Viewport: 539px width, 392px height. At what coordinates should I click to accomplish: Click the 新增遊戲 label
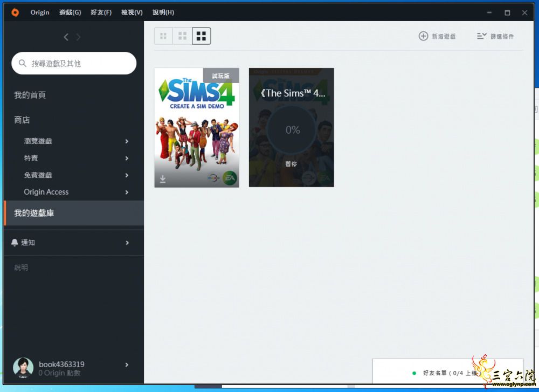coord(444,36)
